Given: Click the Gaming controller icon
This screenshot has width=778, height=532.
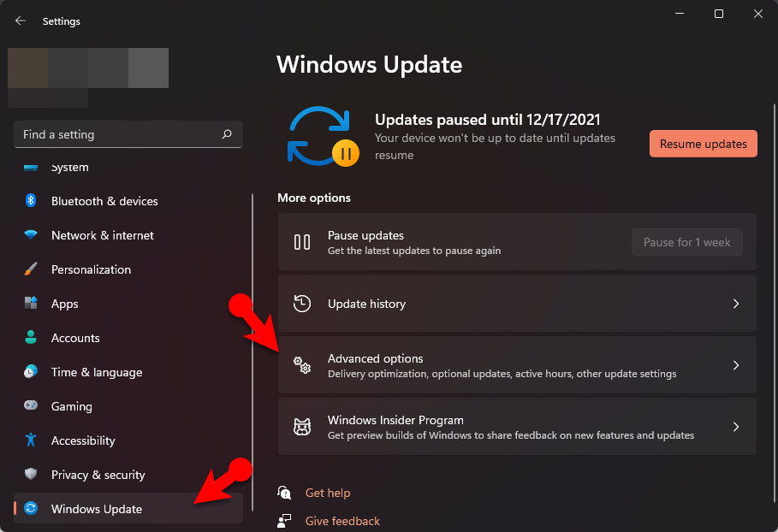Looking at the screenshot, I should 31,406.
